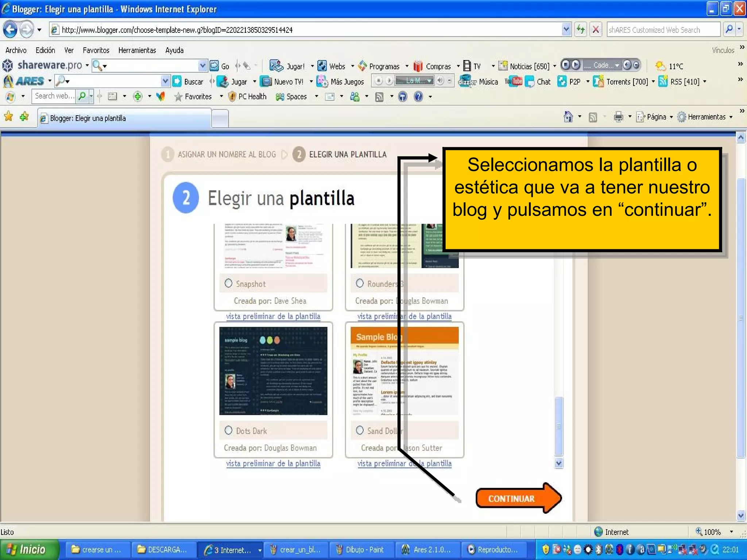
Task: Expand the Webs toolbar dropdown
Action: [353, 66]
